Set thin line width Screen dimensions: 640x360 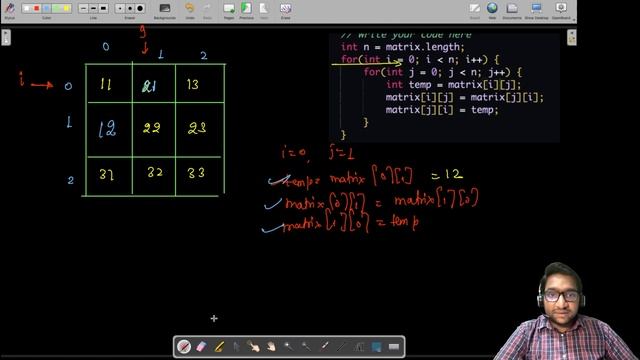pyautogui.click(x=83, y=8)
